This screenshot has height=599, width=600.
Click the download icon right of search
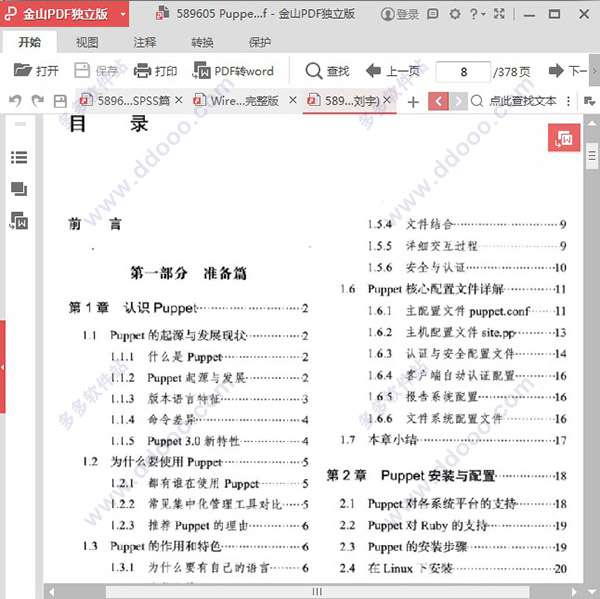pos(589,101)
